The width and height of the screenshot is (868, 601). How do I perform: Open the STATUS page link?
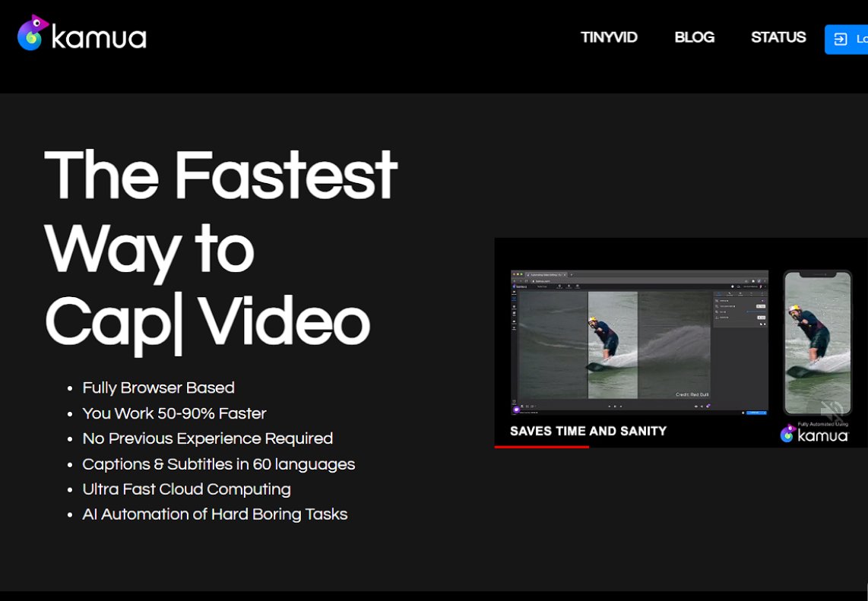tap(778, 37)
